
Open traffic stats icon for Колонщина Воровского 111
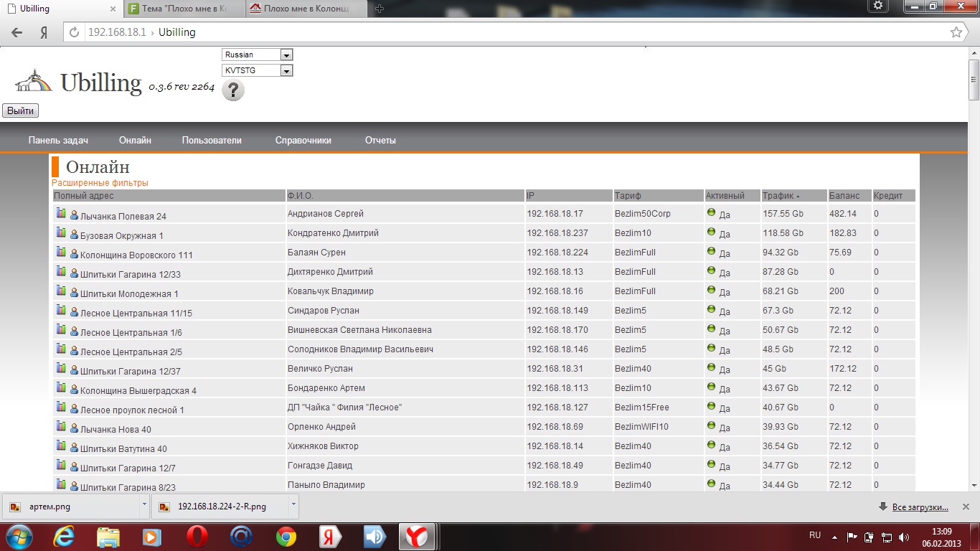coord(61,252)
